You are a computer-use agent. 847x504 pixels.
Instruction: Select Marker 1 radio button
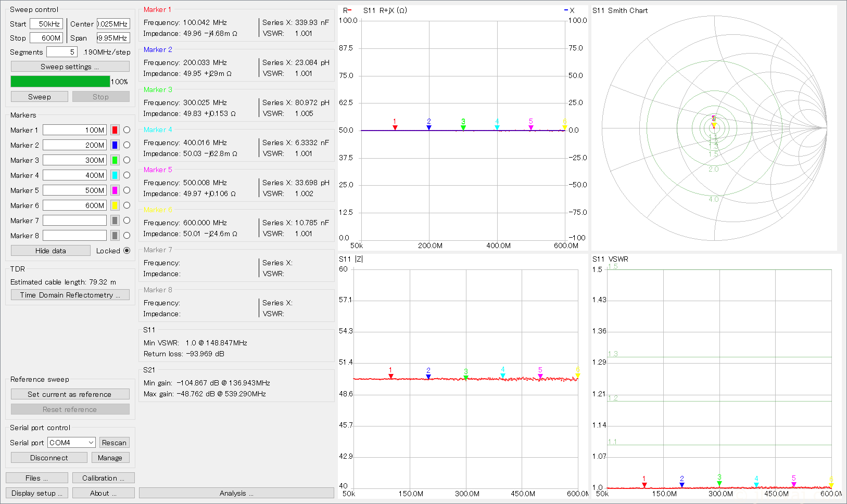[127, 130]
